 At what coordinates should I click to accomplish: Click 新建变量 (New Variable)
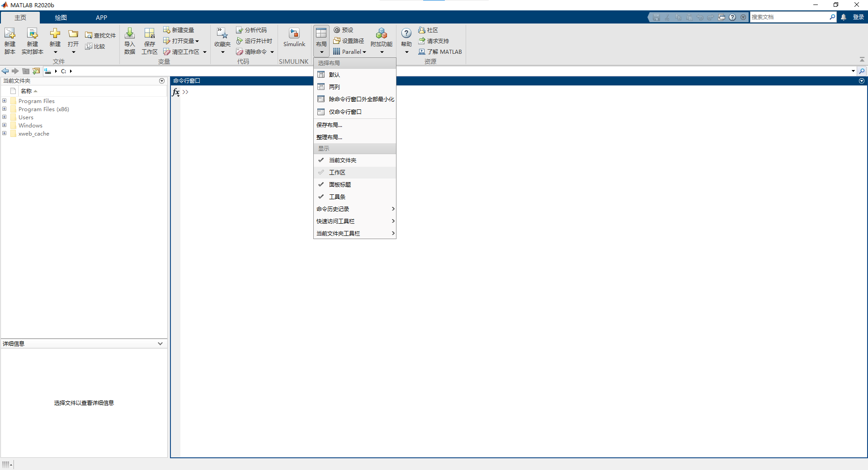(x=179, y=30)
